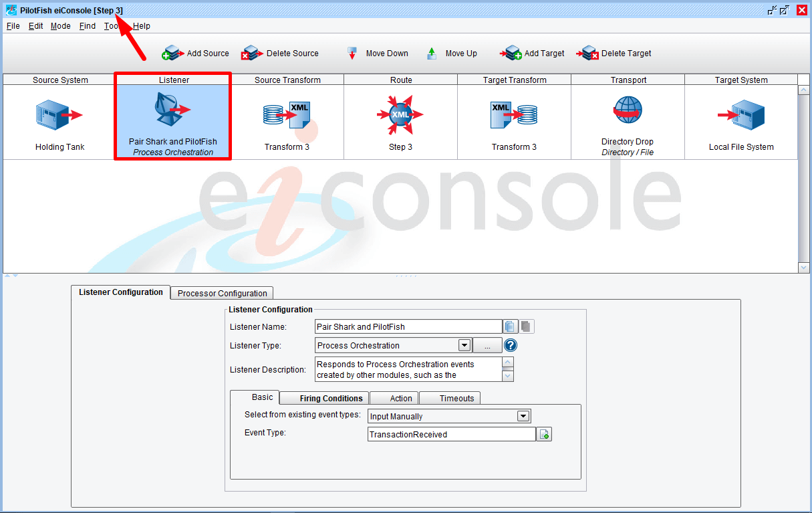Expand the Listener Type dropdown

click(464, 346)
